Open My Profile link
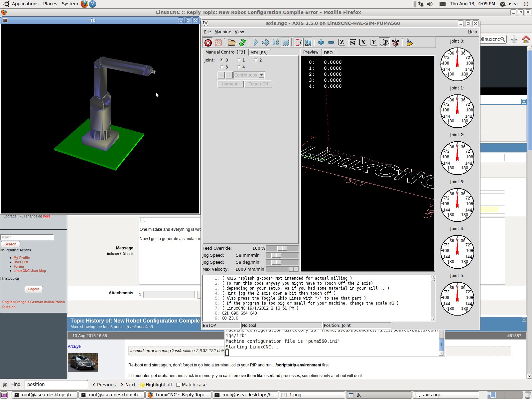This screenshot has height=399, width=532. coord(22,258)
